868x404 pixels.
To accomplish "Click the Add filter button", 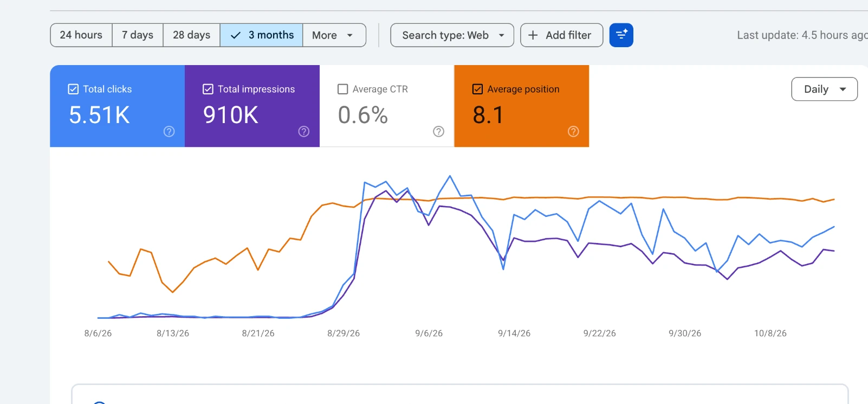I will pos(561,35).
